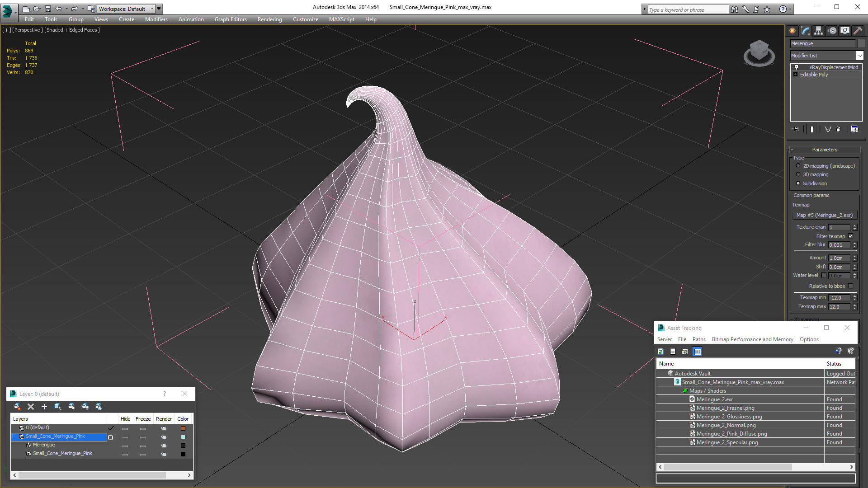The height and width of the screenshot is (488, 868).
Task: Freeze/unfreeze all layers icon
Action: [99, 407]
